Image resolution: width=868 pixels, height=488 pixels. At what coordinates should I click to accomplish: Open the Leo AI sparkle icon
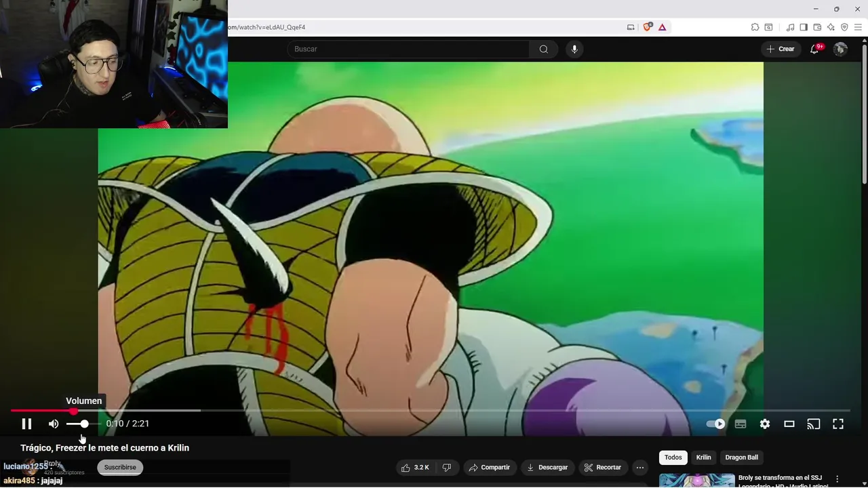tap(831, 27)
